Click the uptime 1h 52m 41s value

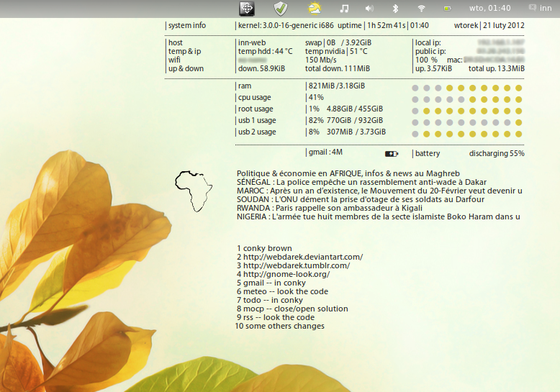(x=387, y=25)
